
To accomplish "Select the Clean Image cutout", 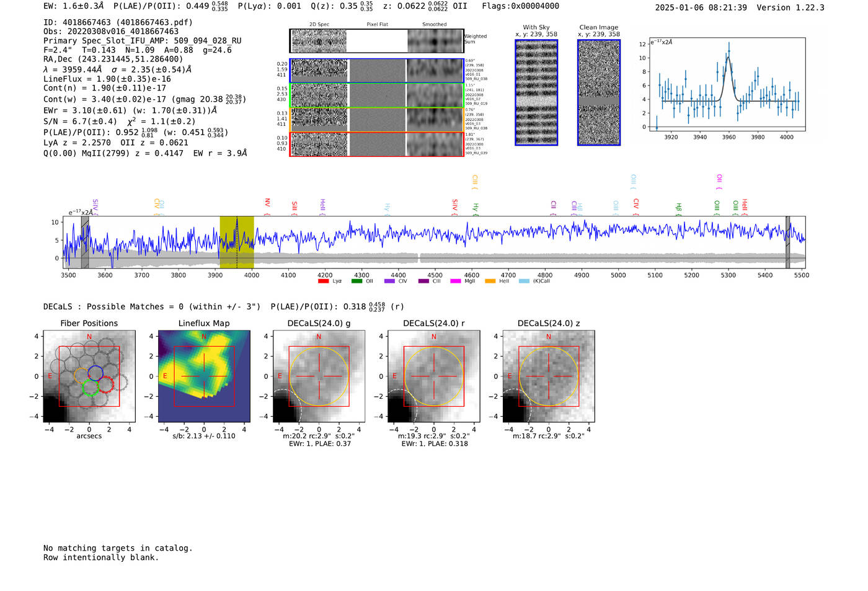I will click(x=599, y=92).
